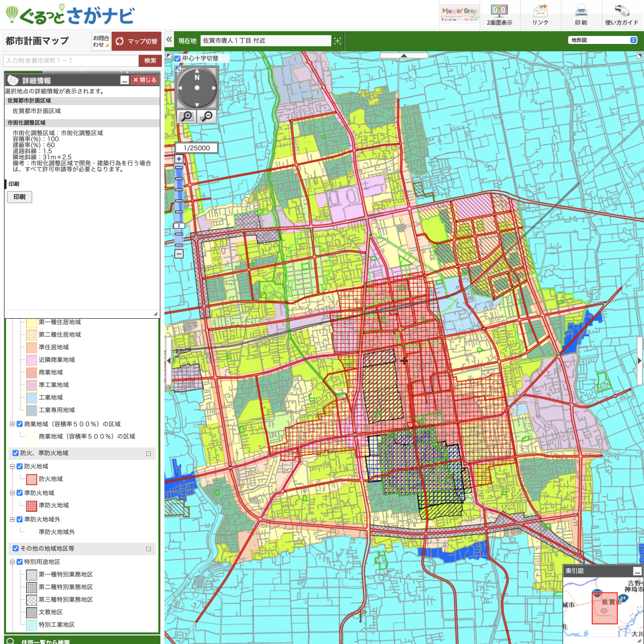Click the マップ切替 map switch button
Viewport: 644px width, 644px height.
pyautogui.click(x=136, y=41)
